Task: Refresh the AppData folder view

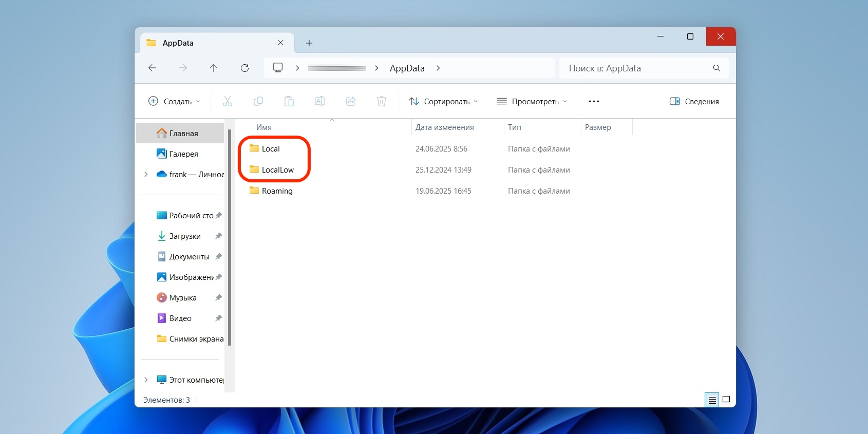Action: click(244, 68)
